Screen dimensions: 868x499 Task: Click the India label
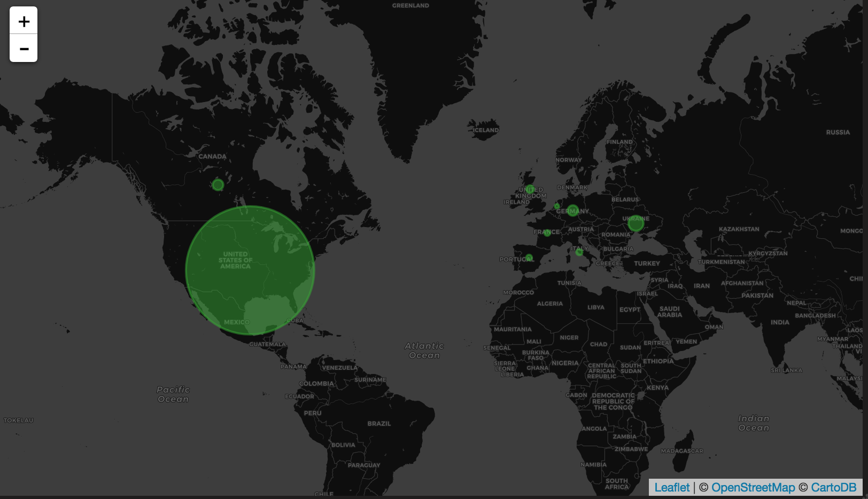click(780, 322)
